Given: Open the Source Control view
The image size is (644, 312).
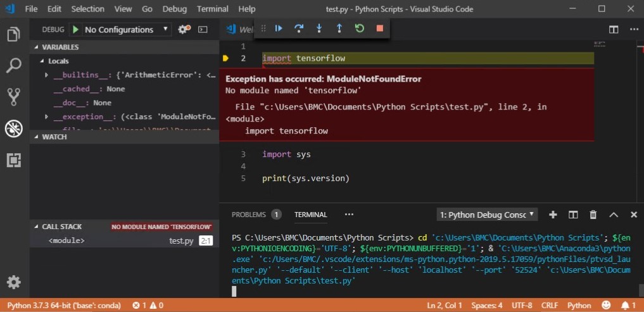Looking at the screenshot, I should [x=14, y=97].
